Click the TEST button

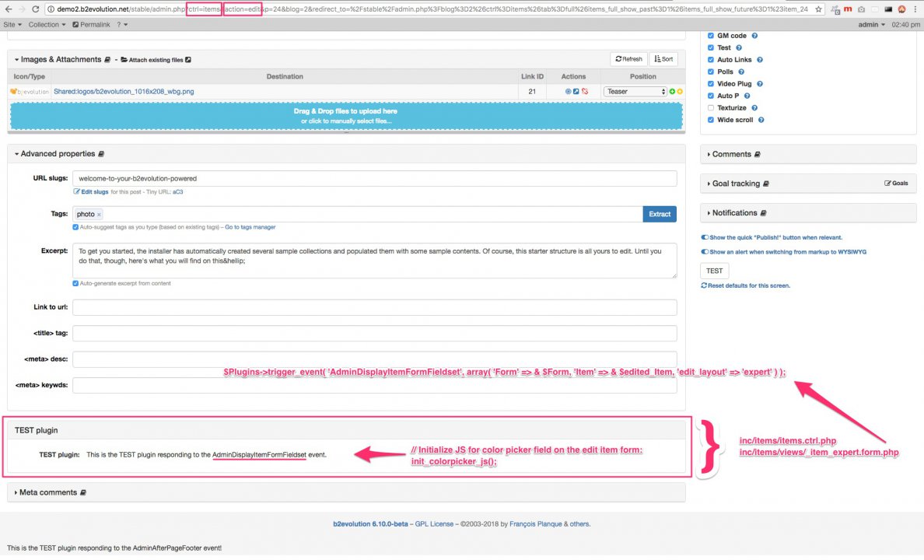[714, 271]
